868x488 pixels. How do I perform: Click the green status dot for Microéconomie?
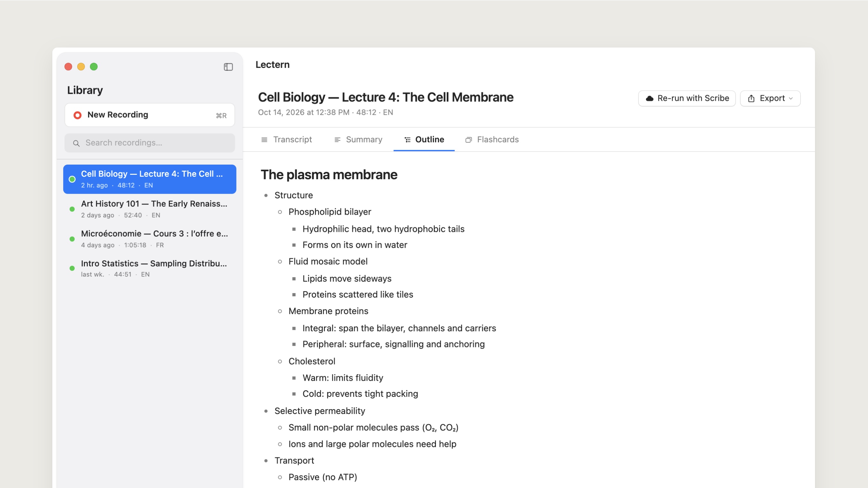click(72, 239)
